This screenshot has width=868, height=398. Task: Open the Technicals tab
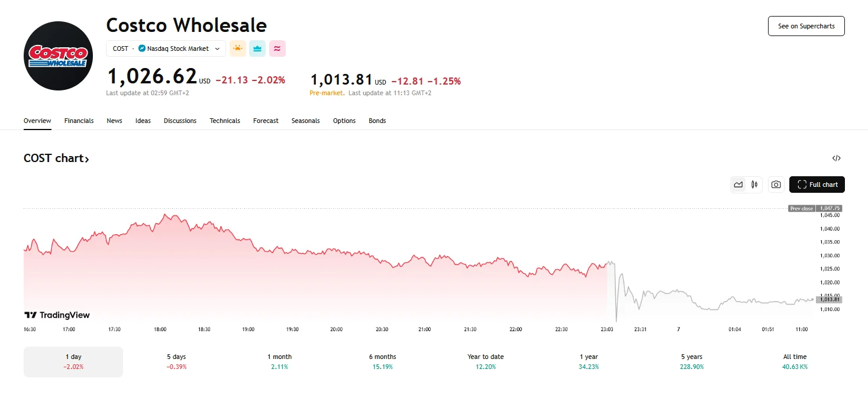225,121
